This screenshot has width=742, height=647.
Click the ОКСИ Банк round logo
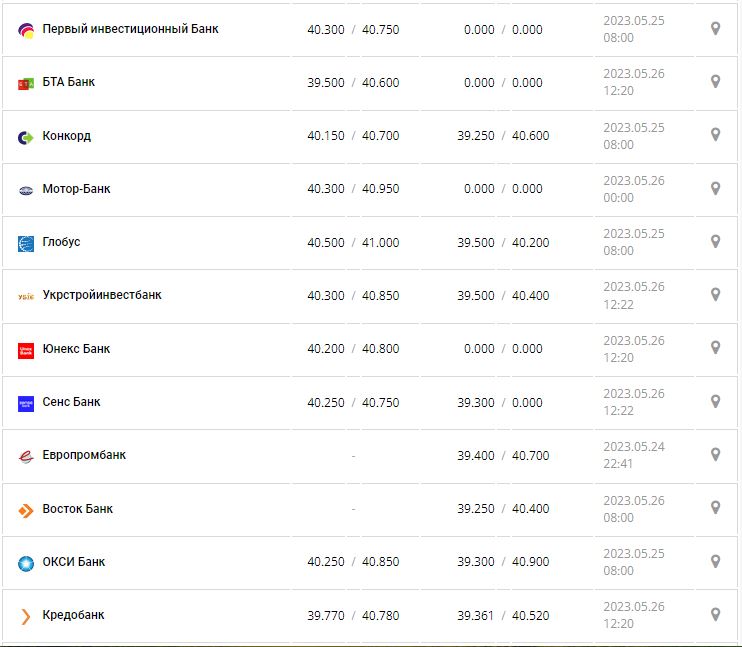click(x=26, y=563)
